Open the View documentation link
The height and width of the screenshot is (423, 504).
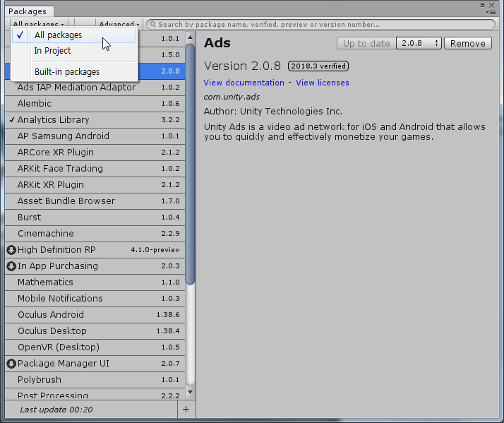tap(244, 83)
